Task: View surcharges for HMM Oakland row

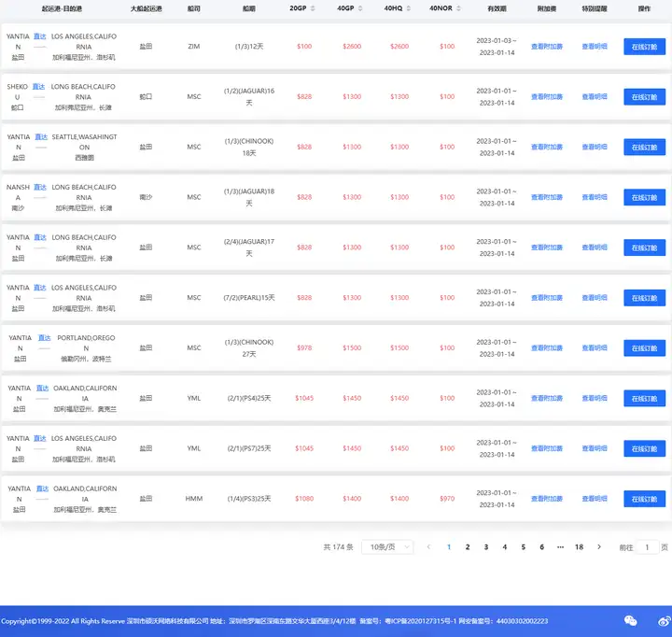Action: pyautogui.click(x=547, y=499)
